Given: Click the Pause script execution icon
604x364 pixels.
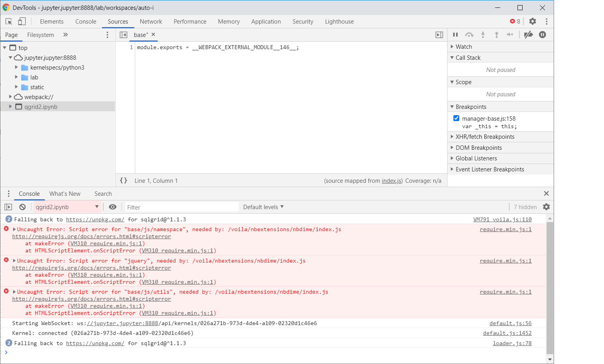Looking at the screenshot, I should point(455,35).
